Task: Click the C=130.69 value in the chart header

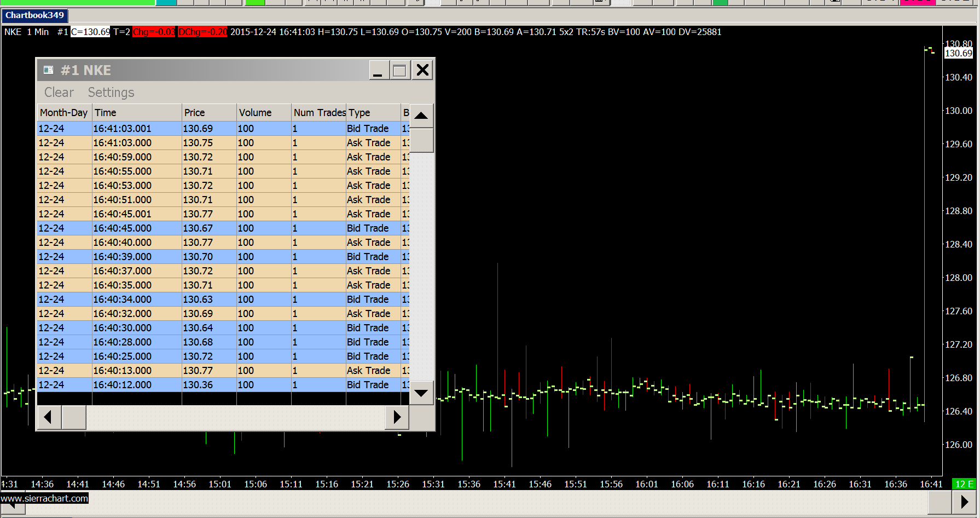Action: [x=90, y=32]
